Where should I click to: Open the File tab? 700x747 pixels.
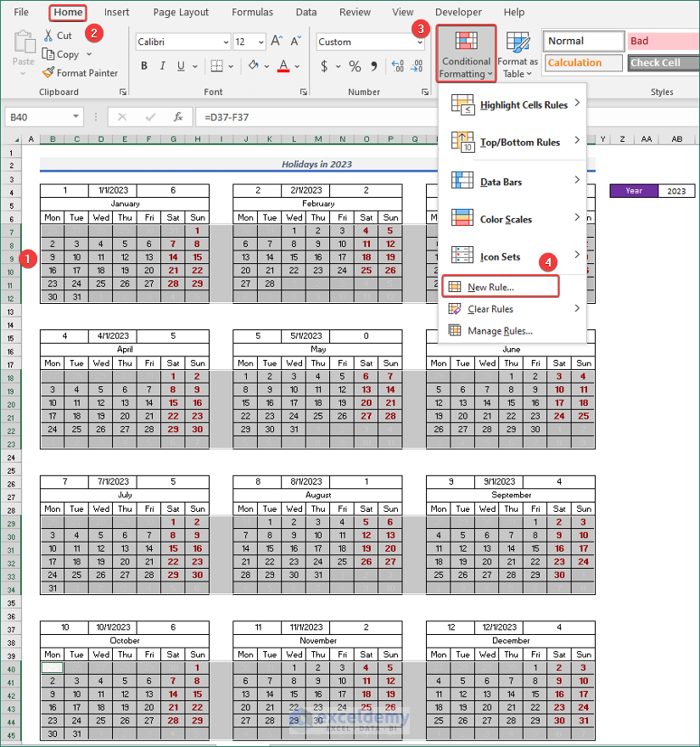[21, 12]
